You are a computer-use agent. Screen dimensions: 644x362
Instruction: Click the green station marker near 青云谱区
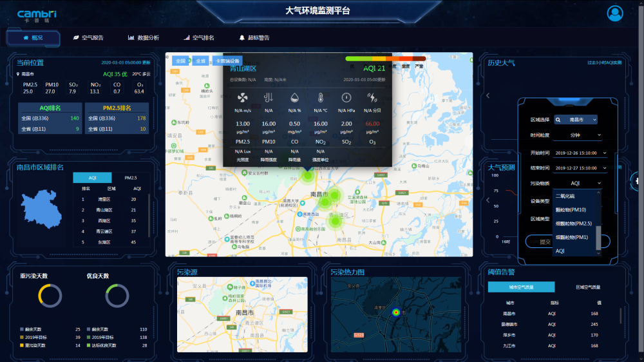point(336,222)
